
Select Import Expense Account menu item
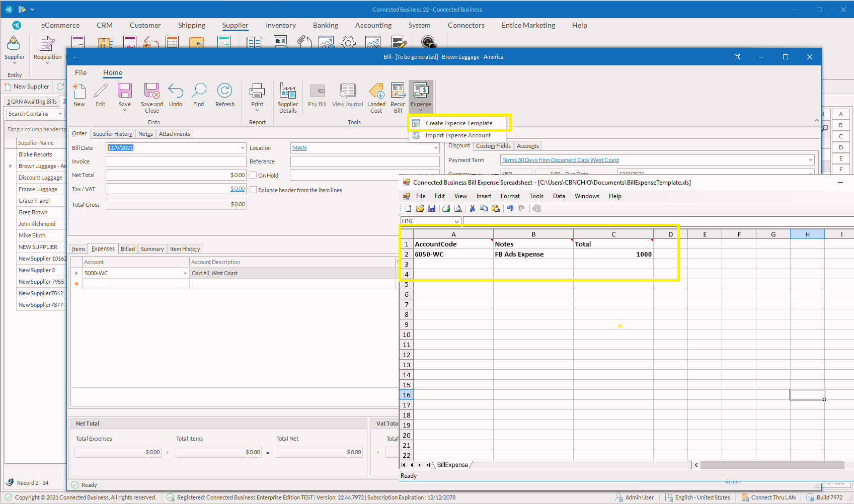tap(457, 135)
